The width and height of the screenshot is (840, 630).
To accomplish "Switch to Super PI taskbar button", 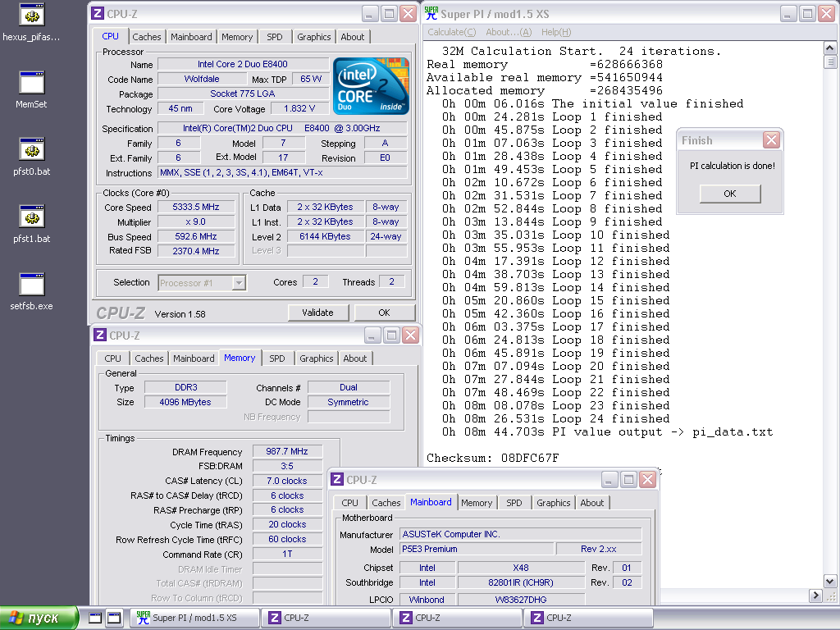I will (195, 618).
